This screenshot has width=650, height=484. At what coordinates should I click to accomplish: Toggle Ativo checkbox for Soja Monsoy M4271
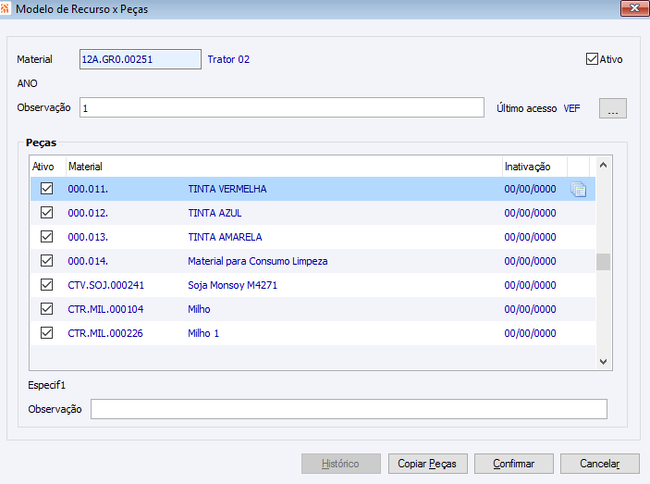(47, 285)
